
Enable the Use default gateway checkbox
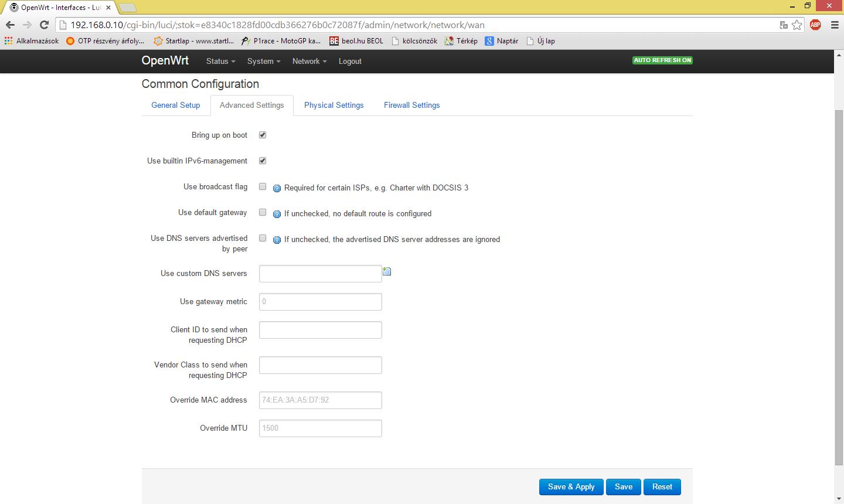tap(263, 212)
